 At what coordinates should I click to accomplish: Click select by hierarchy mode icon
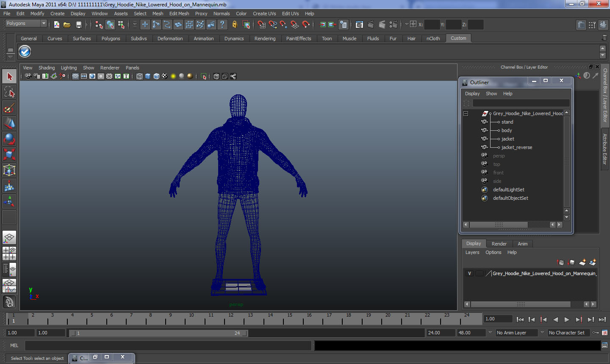pyautogui.click(x=99, y=25)
